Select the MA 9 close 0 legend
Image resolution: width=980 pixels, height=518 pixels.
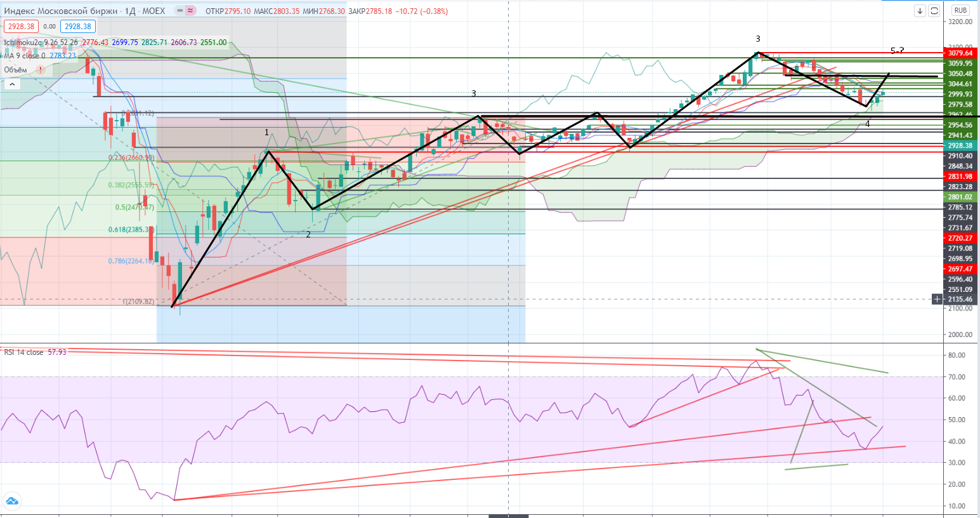25,56
